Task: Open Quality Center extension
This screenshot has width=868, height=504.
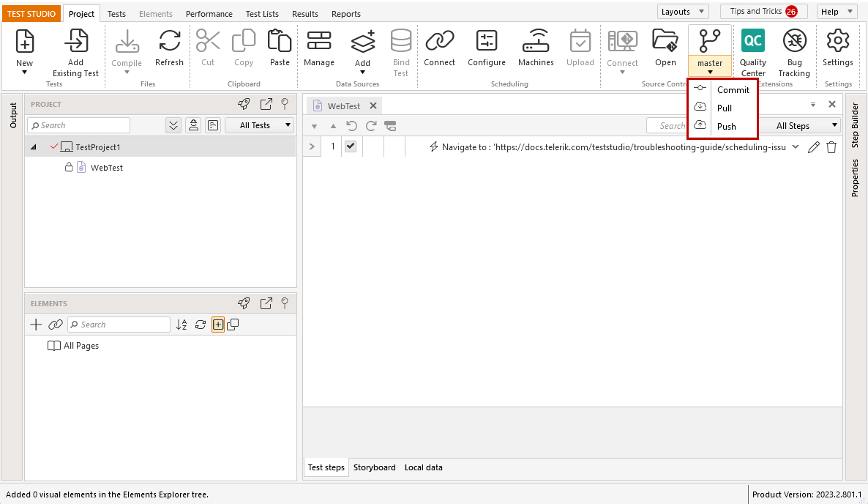Action: coord(753,40)
